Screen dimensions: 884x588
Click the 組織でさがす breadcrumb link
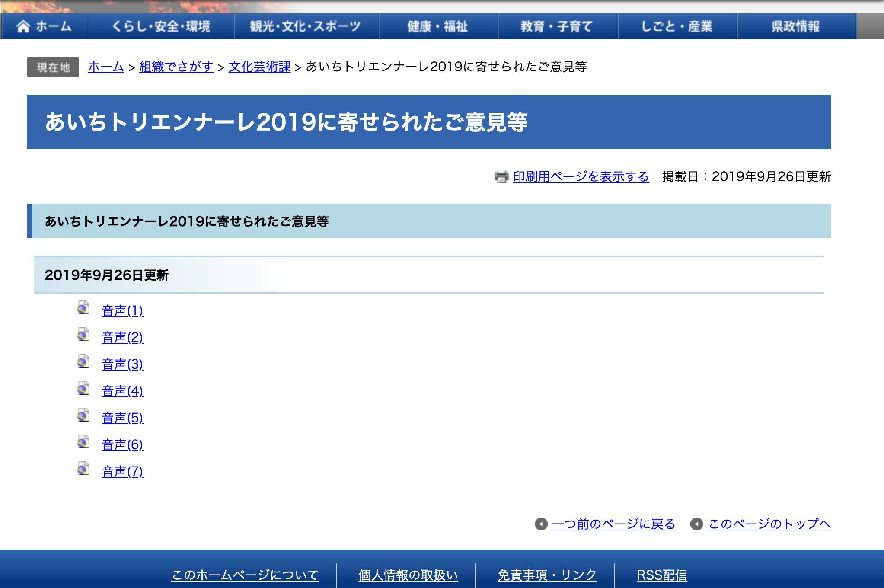click(176, 67)
